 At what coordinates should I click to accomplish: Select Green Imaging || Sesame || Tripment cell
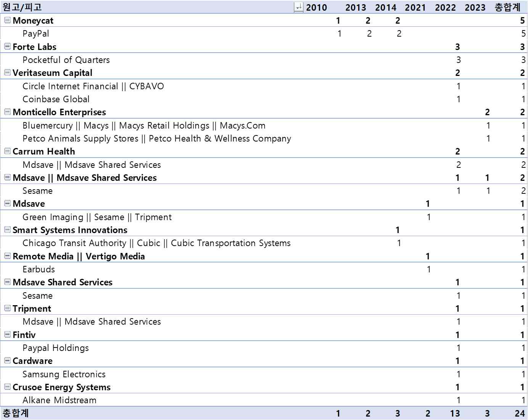97,217
